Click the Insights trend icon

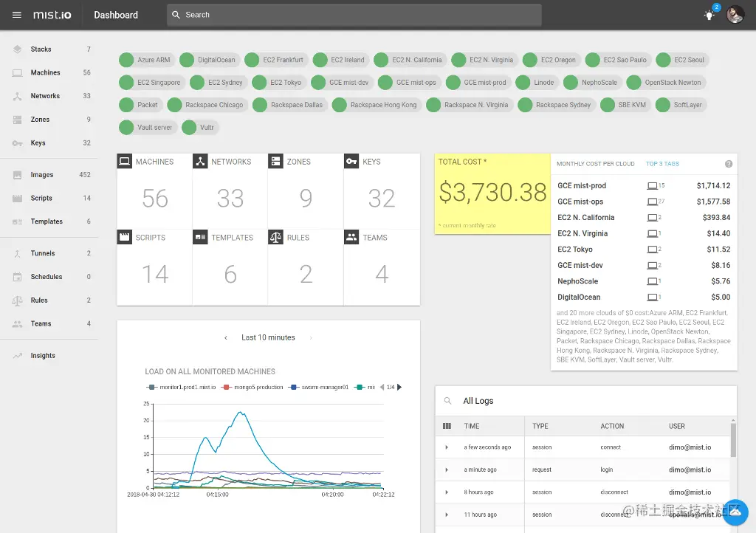[x=18, y=356]
